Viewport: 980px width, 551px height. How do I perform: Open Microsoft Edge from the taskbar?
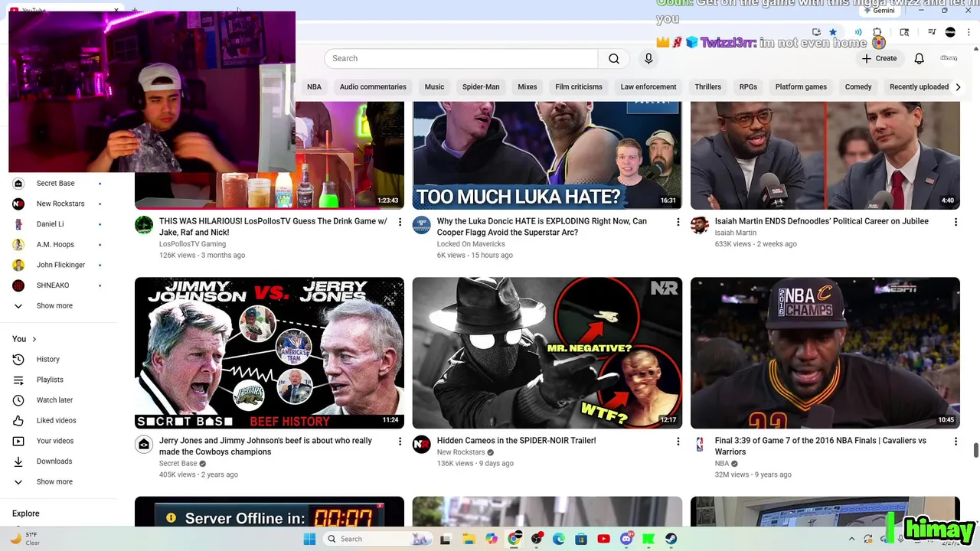pos(559,539)
